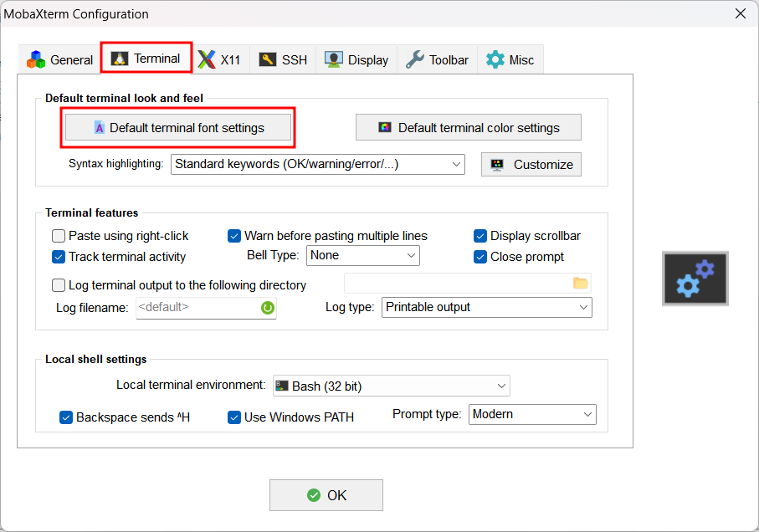Viewport: 759px width, 532px height.
Task: Toggle Backspace sends ^H checkbox
Action: pyautogui.click(x=66, y=417)
